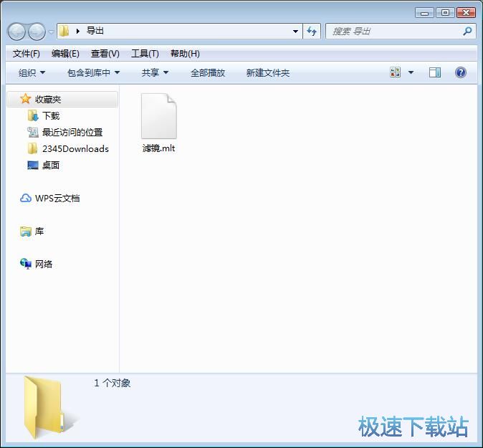483x448 pixels.
Task: Click the 全部播放 button
Action: (x=208, y=73)
